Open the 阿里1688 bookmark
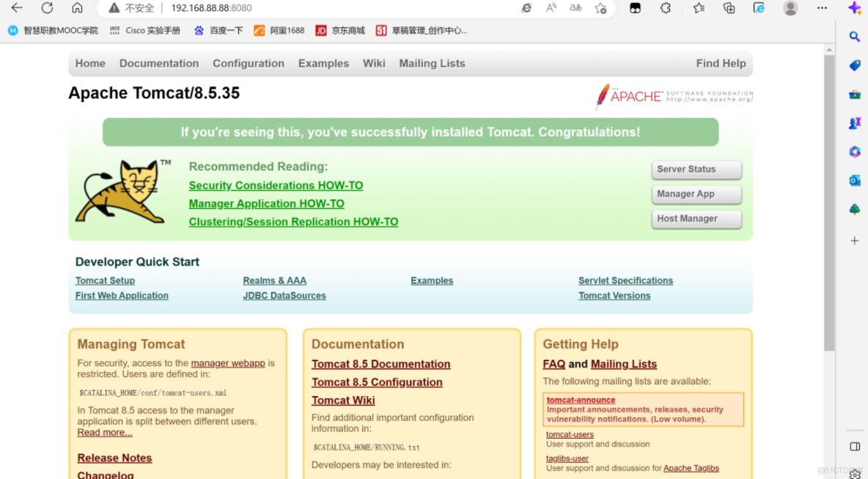Viewport: 868px width, 479px height. point(279,31)
